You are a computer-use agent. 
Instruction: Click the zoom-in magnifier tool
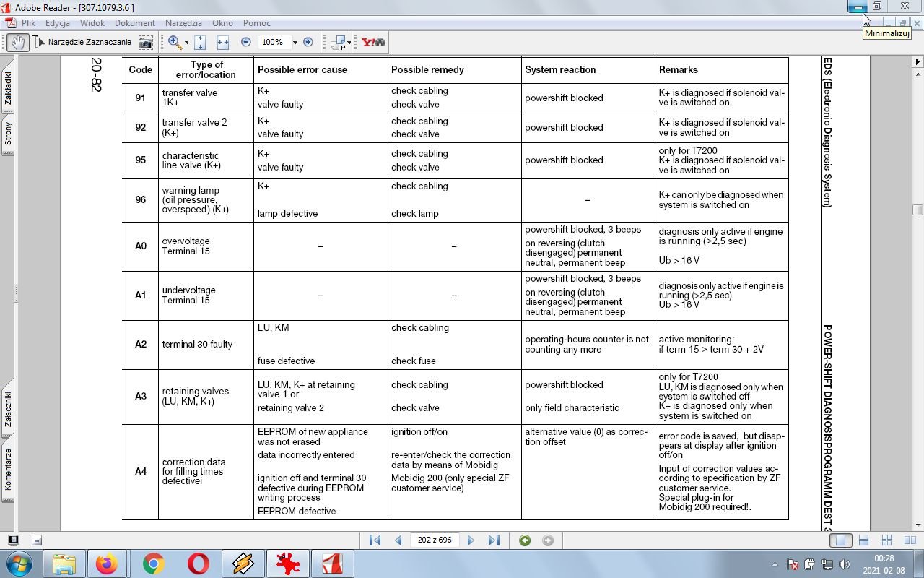pyautogui.click(x=174, y=43)
